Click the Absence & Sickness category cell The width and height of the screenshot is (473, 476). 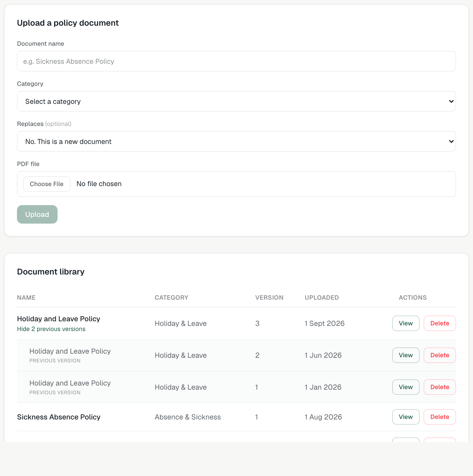tap(188, 417)
